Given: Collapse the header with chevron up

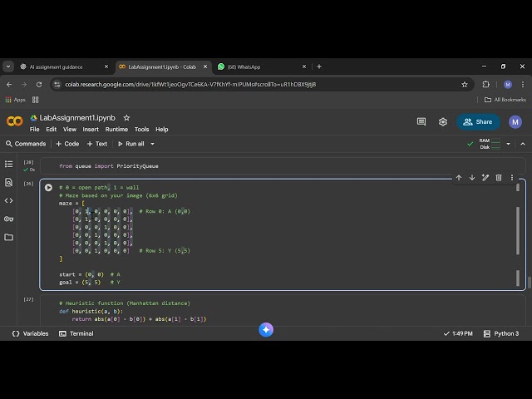Looking at the screenshot, I should 523,144.
